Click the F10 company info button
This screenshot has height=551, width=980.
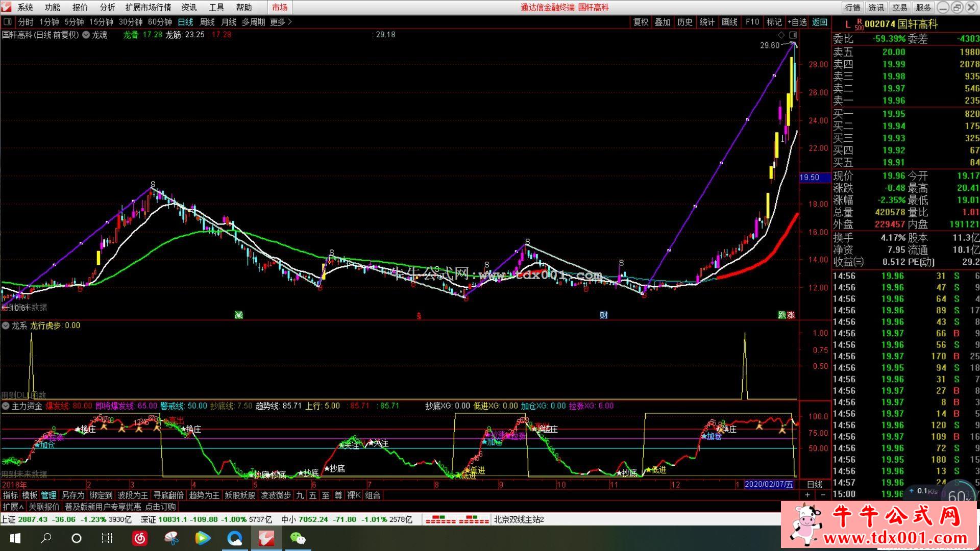point(752,22)
